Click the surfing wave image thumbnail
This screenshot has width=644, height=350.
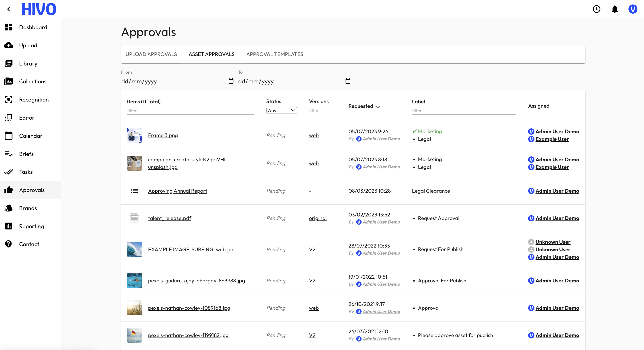click(x=134, y=249)
